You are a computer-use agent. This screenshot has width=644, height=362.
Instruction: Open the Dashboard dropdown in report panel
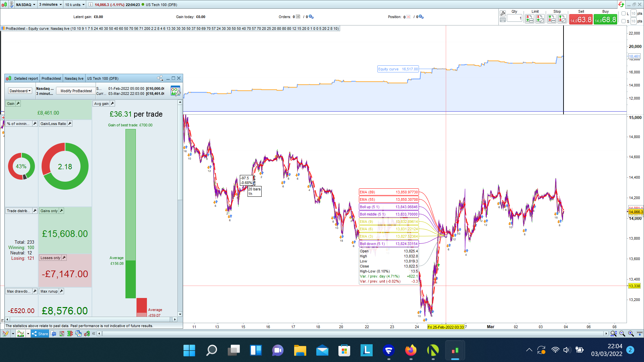(20, 91)
